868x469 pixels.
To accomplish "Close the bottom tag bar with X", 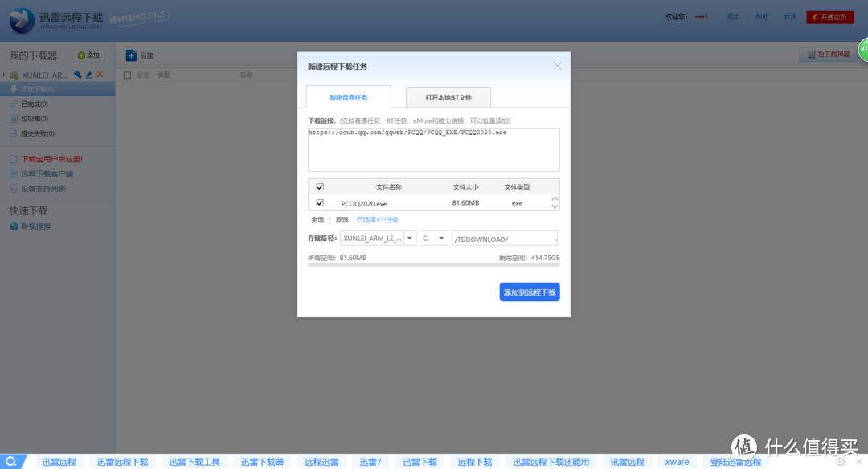I will pyautogui.click(x=859, y=461).
